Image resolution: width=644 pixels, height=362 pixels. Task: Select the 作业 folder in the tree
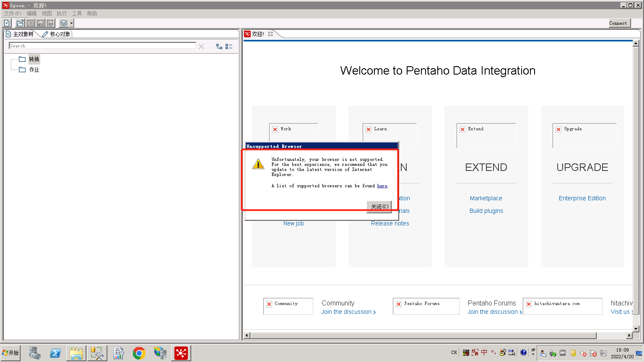(x=29, y=70)
